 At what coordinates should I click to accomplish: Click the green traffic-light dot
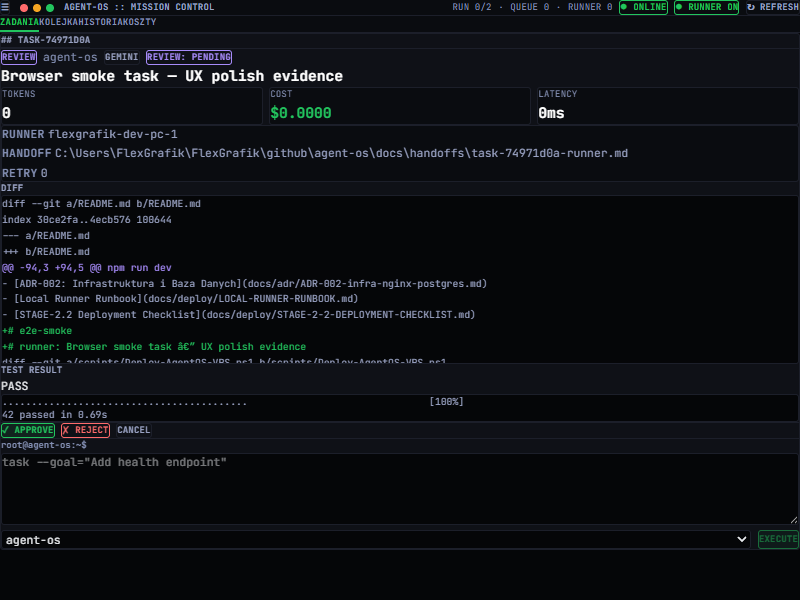click(50, 8)
